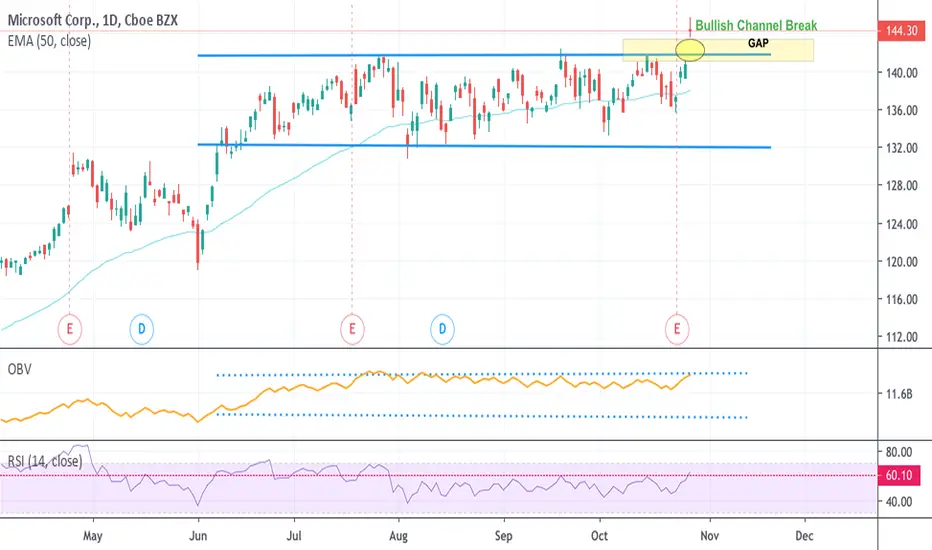The image size is (932, 550).
Task: Click the Jul label on time axis
Action: pyautogui.click(x=294, y=536)
